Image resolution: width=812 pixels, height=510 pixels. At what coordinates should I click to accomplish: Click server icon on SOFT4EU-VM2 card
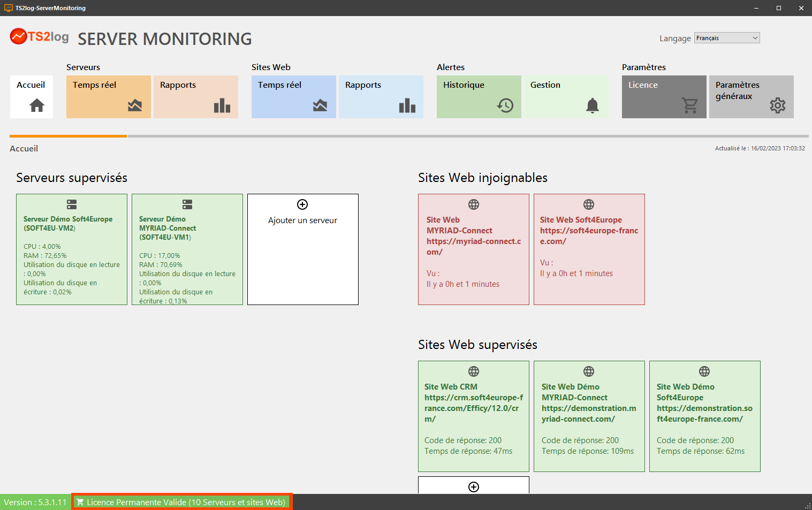pos(72,204)
